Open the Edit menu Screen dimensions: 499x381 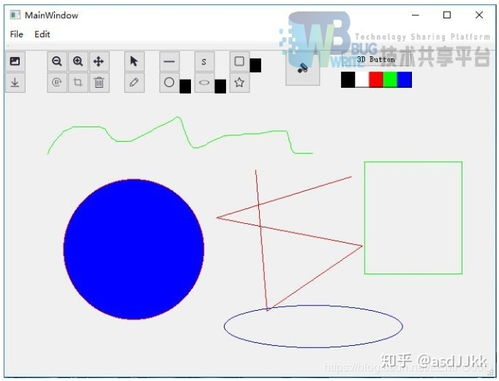pyautogui.click(x=42, y=34)
